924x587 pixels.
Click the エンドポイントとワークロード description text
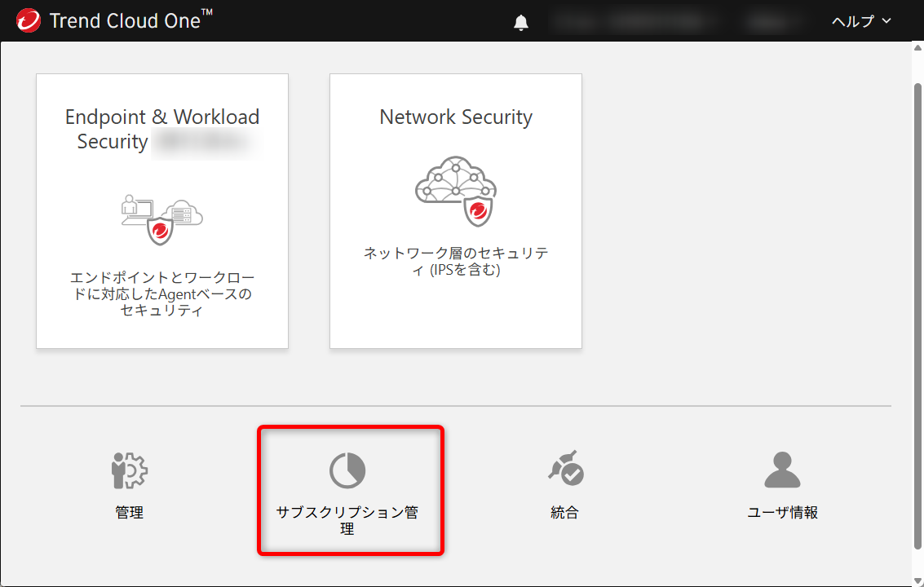[162, 293]
